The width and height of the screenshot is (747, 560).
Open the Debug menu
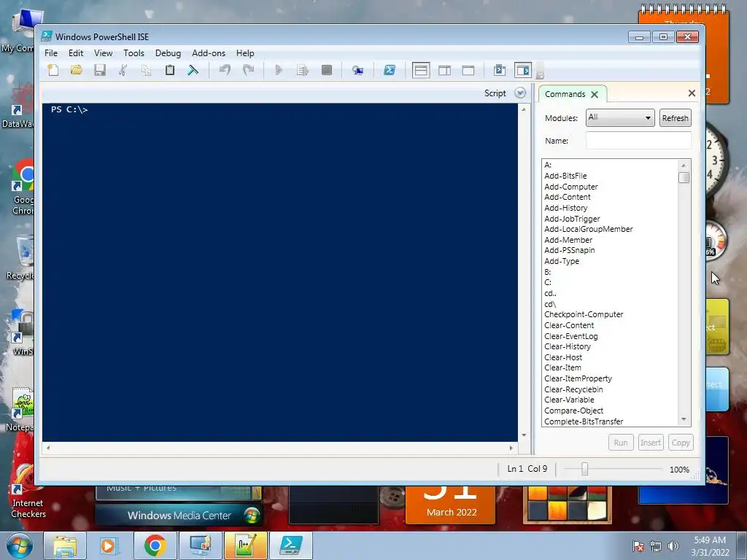pyautogui.click(x=168, y=52)
